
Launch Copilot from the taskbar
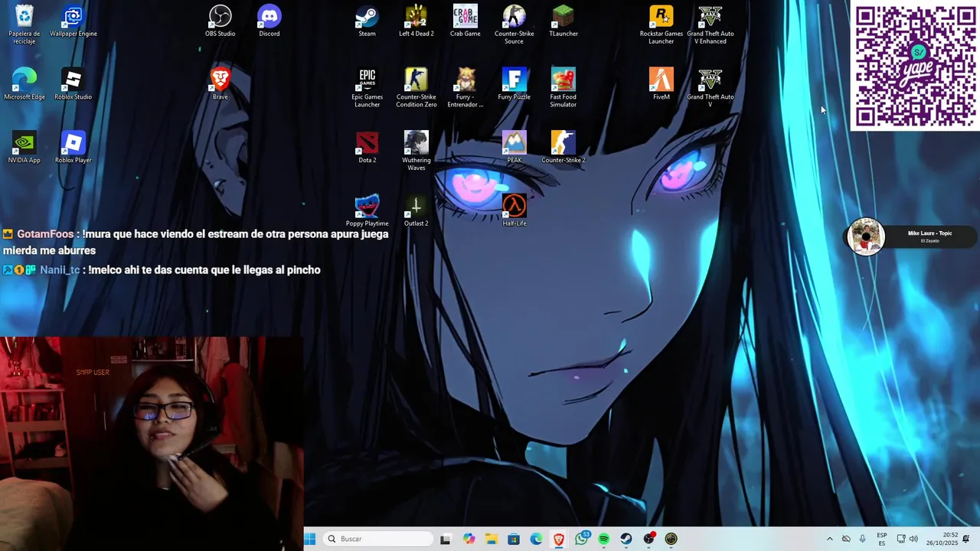coord(469,539)
